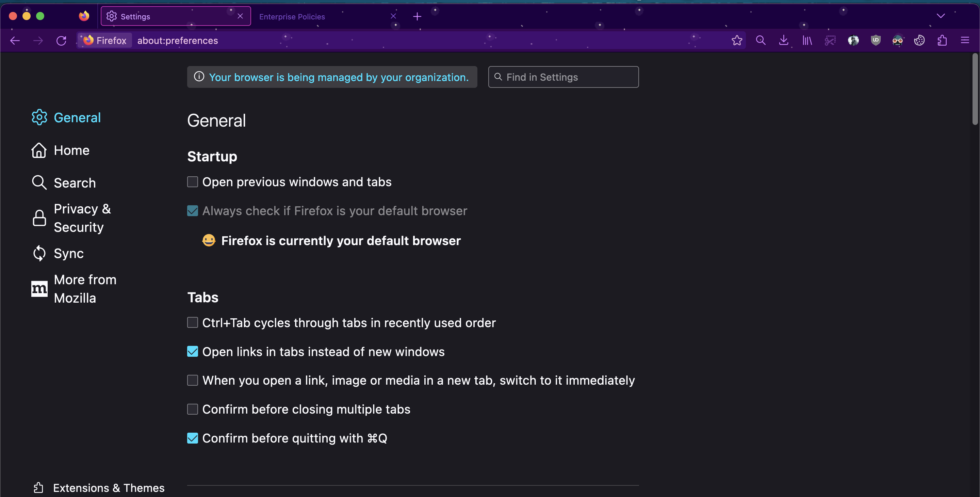Enable Confirm before closing multiple tabs
Screen dimensions: 980x497
pos(193,409)
